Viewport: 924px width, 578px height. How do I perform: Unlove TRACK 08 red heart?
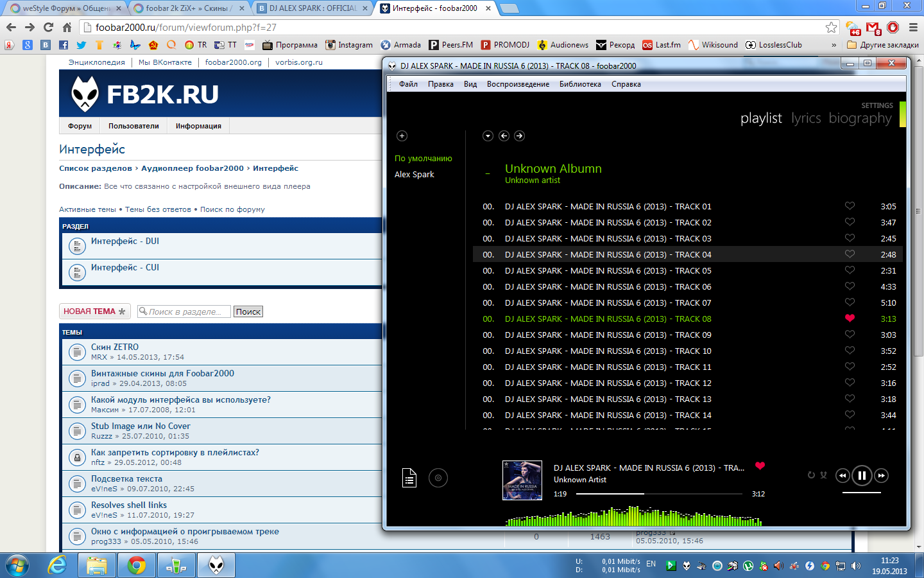coord(850,319)
